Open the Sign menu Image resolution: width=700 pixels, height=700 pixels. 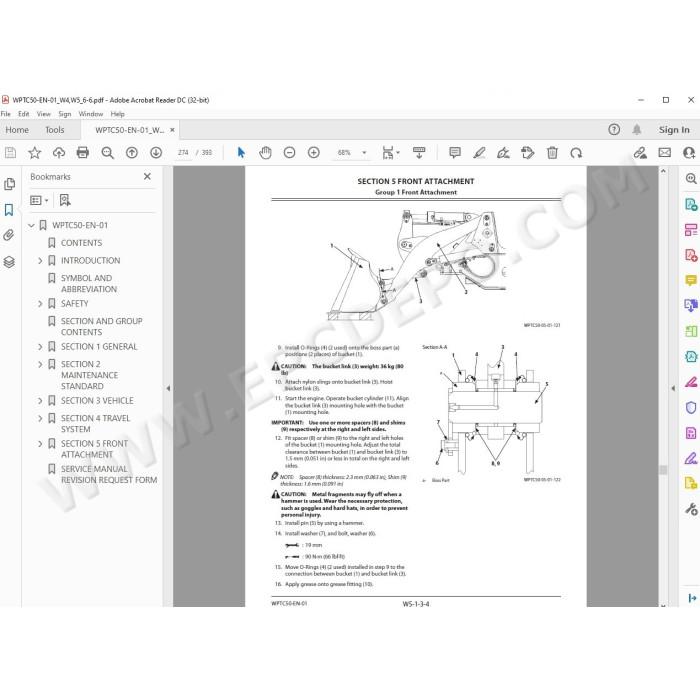tap(65, 114)
